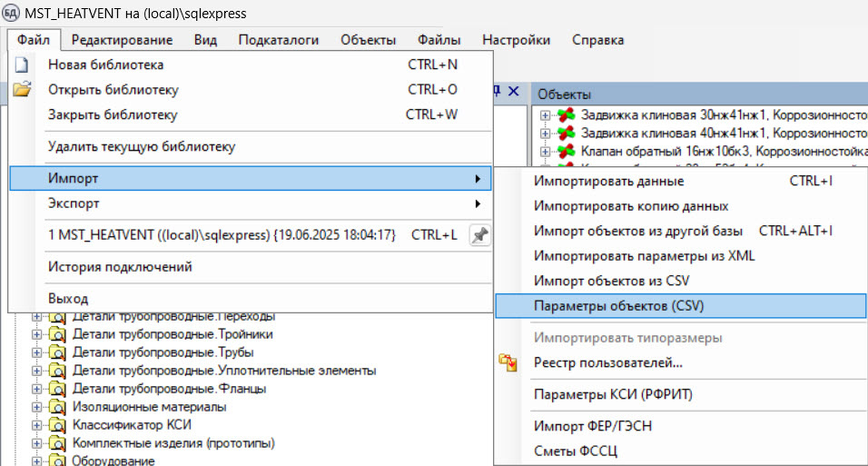The width and height of the screenshot is (868, 466).
Task: Click the new library page icon
Action: [22, 64]
